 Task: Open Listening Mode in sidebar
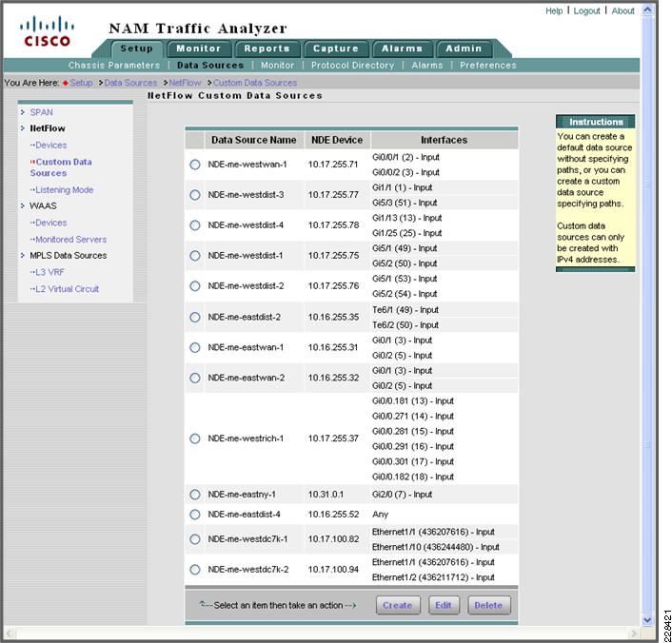[x=65, y=190]
